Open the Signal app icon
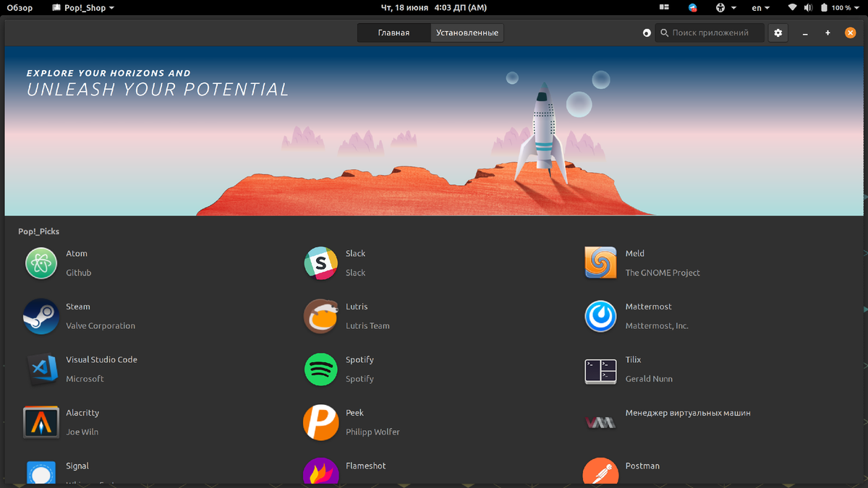The width and height of the screenshot is (868, 488). (41, 471)
